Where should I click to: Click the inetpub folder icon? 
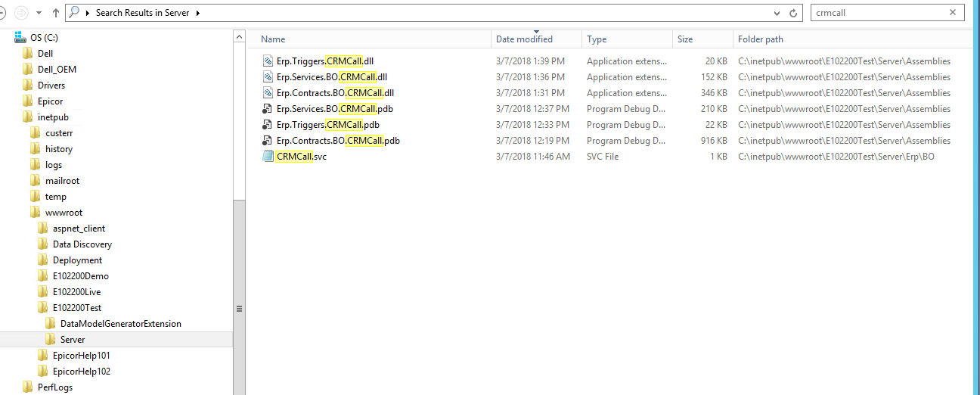coord(28,117)
